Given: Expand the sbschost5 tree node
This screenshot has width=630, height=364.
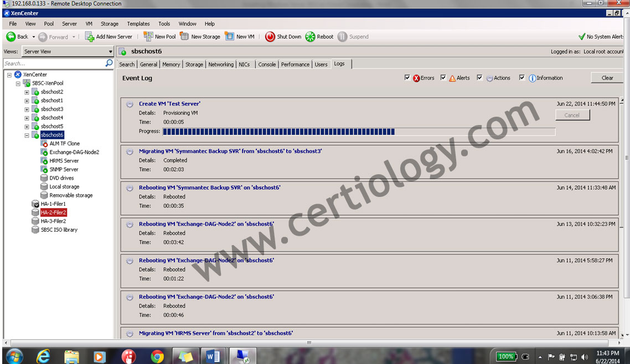Looking at the screenshot, I should tap(27, 127).
